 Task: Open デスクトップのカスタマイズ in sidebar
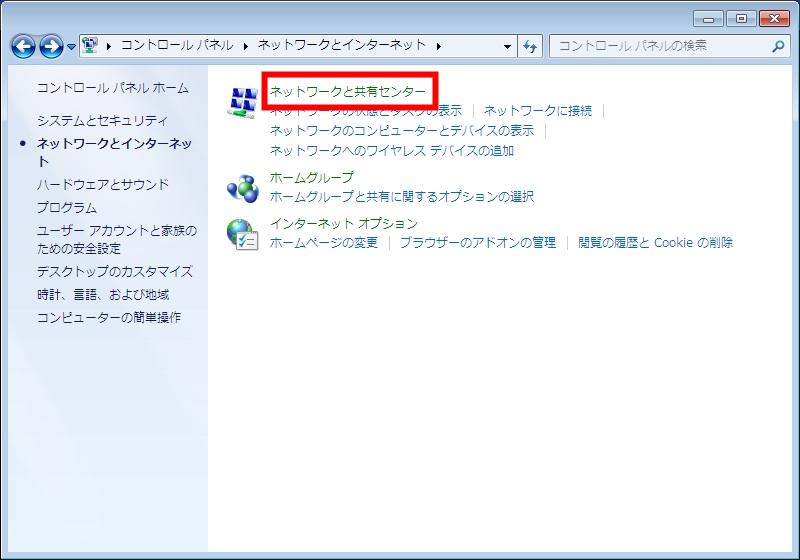click(115, 271)
